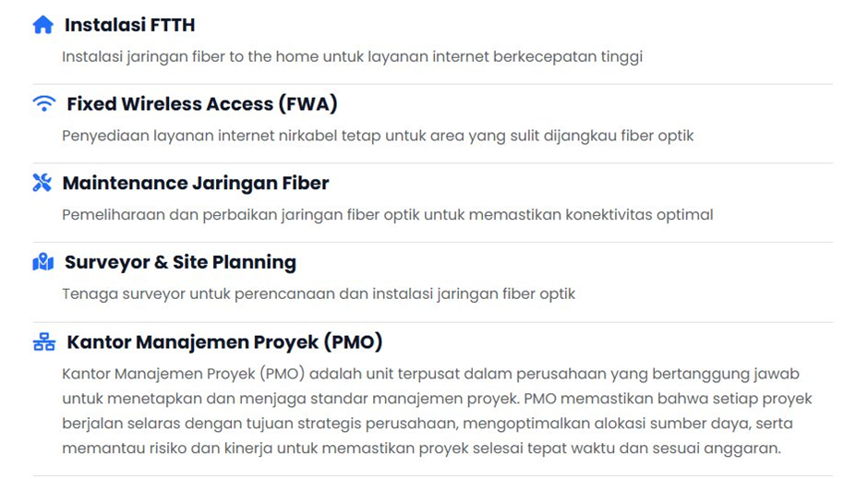The image size is (868, 479).
Task: Click the map pin icon for Surveyor
Action: 43,263
